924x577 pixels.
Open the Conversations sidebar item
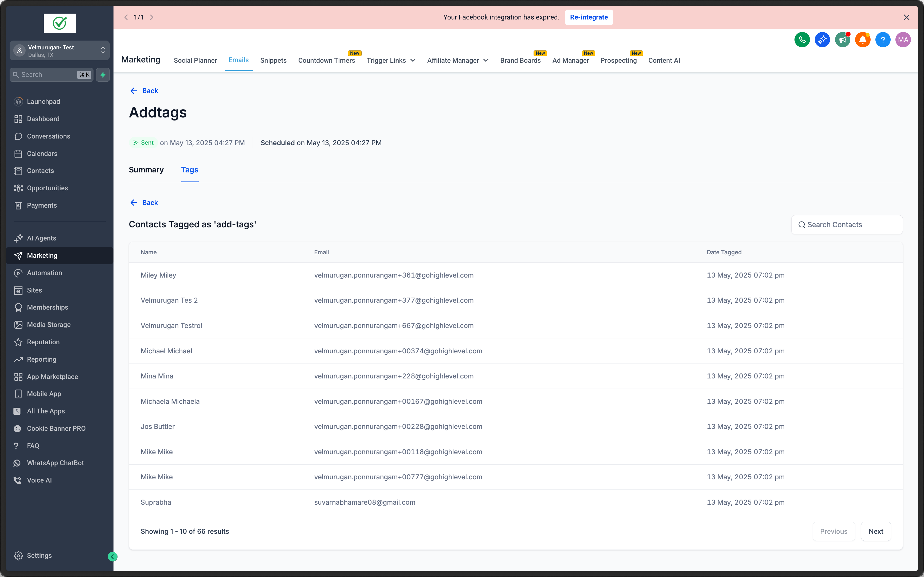tap(49, 136)
